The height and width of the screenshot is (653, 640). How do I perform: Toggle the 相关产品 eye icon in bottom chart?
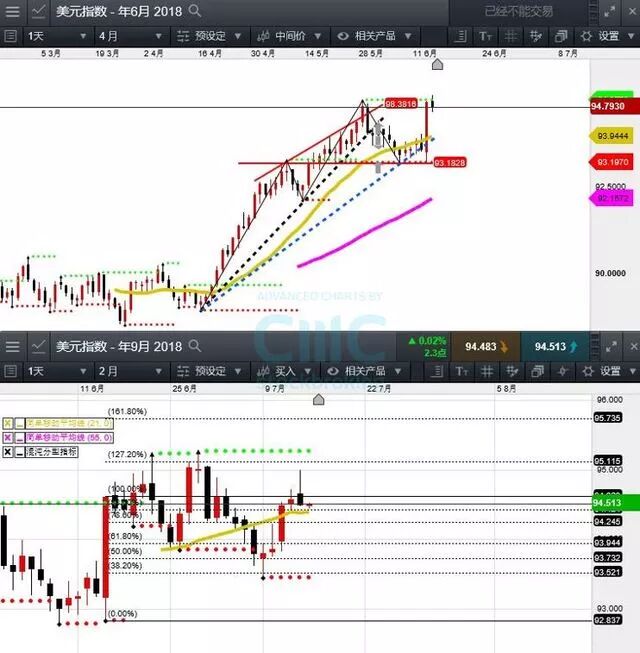click(333, 371)
